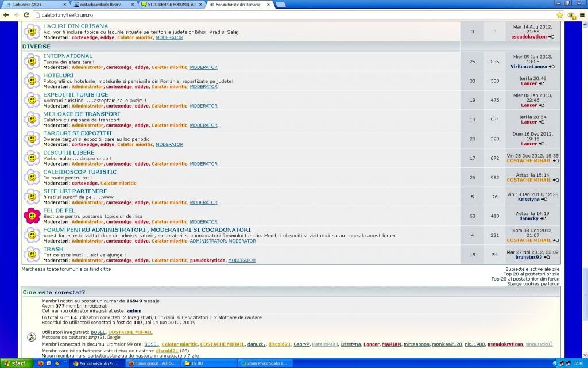Open the INTERNATIONAL forum link
The width and height of the screenshot is (588, 368).
[x=68, y=56]
